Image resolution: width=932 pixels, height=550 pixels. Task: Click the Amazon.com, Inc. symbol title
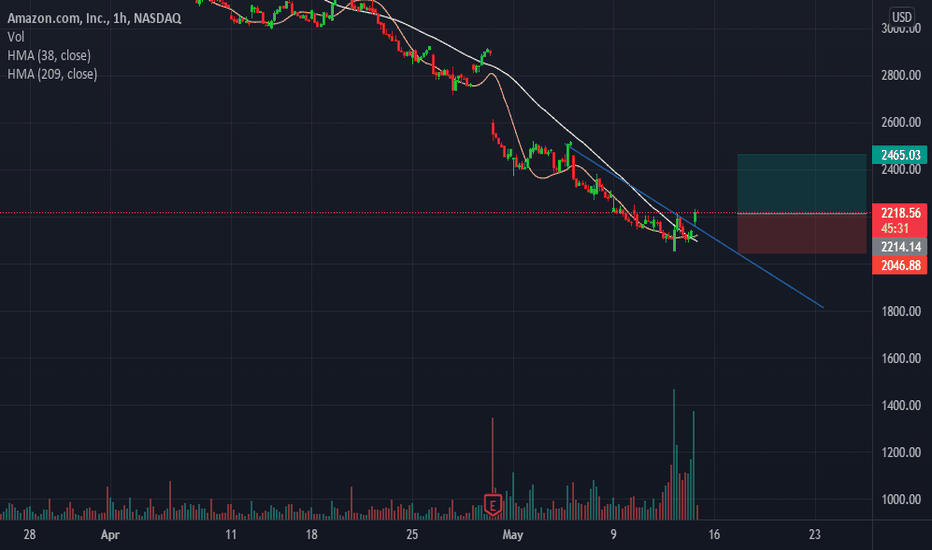point(94,18)
